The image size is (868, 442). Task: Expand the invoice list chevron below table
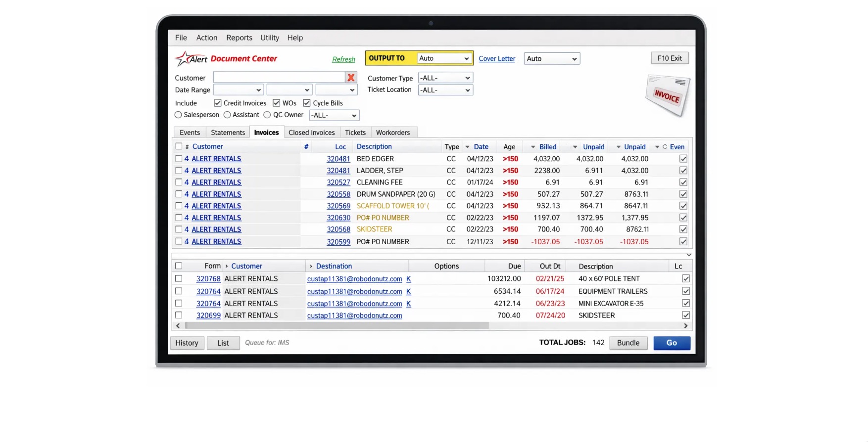pos(688,255)
